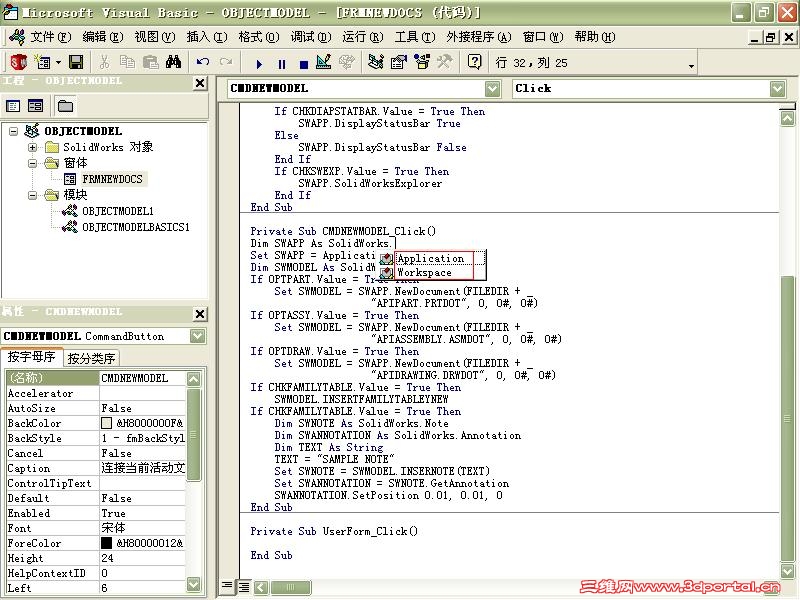Open the 格式(O) menu
800x600 pixels.
259,37
